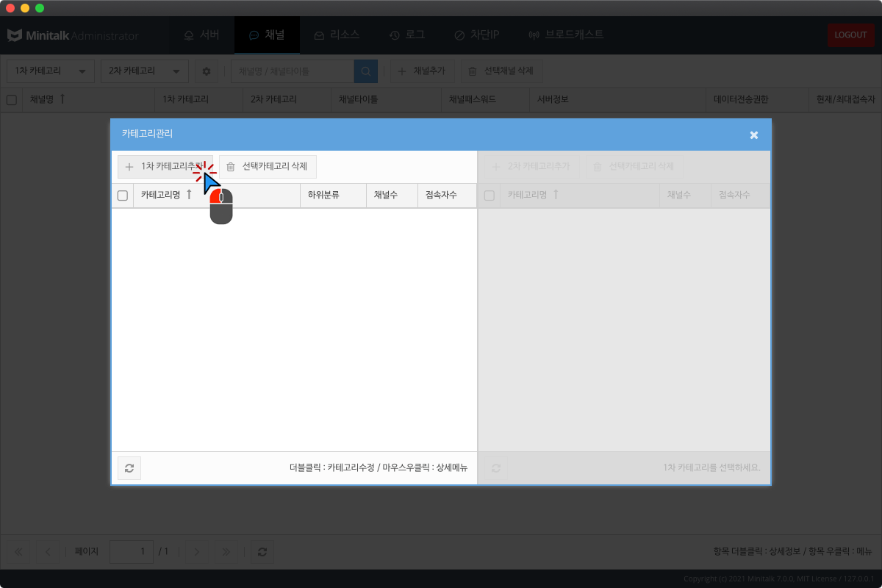Click the page number input field
The image size is (882, 588).
coord(132,552)
